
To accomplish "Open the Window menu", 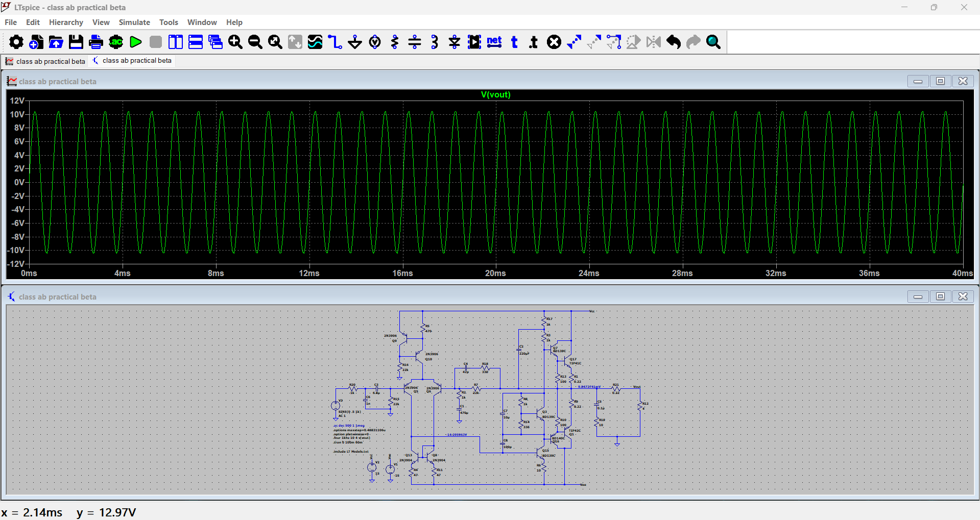I will (x=202, y=22).
